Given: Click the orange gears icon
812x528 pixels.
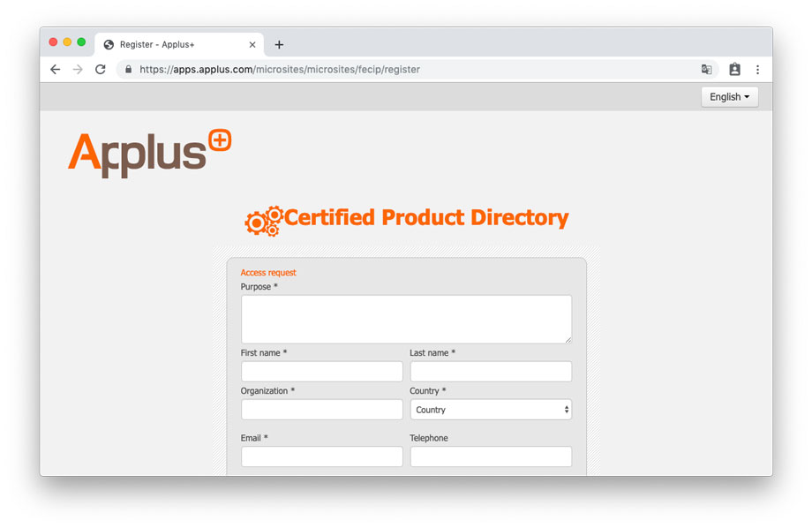Looking at the screenshot, I should click(264, 222).
